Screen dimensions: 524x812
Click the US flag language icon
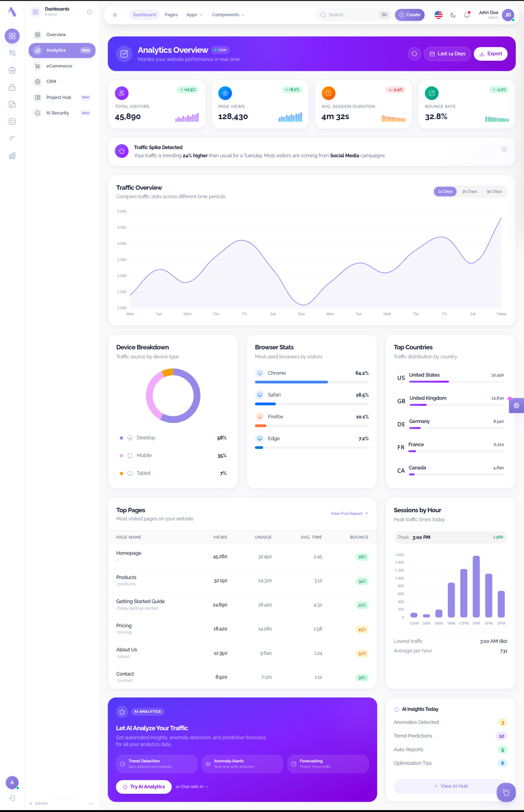tap(438, 15)
